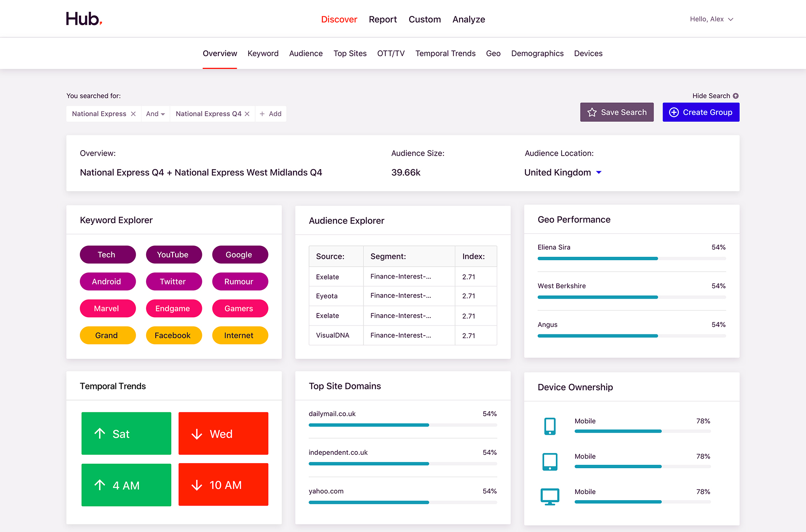
Task: Remove the National Express search tag
Action: 133,114
